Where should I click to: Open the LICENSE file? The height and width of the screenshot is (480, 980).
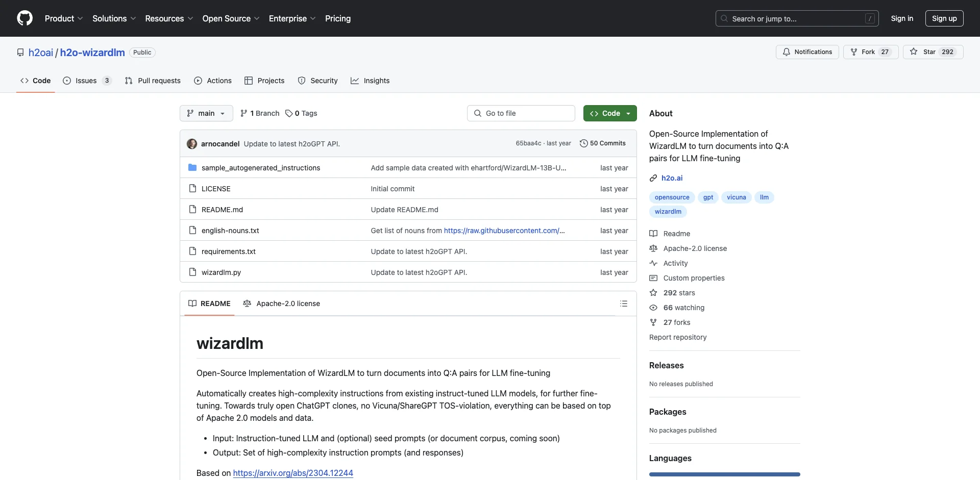pos(216,189)
